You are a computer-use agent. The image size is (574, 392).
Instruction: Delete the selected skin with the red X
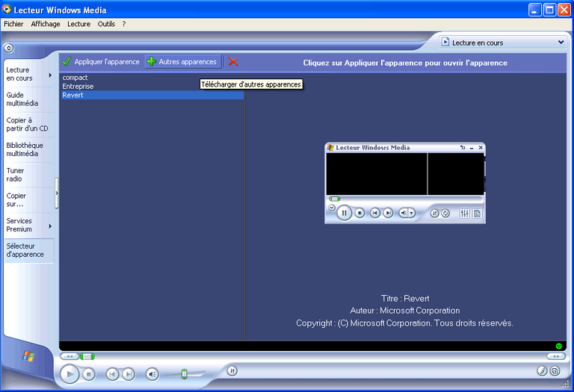pos(233,62)
